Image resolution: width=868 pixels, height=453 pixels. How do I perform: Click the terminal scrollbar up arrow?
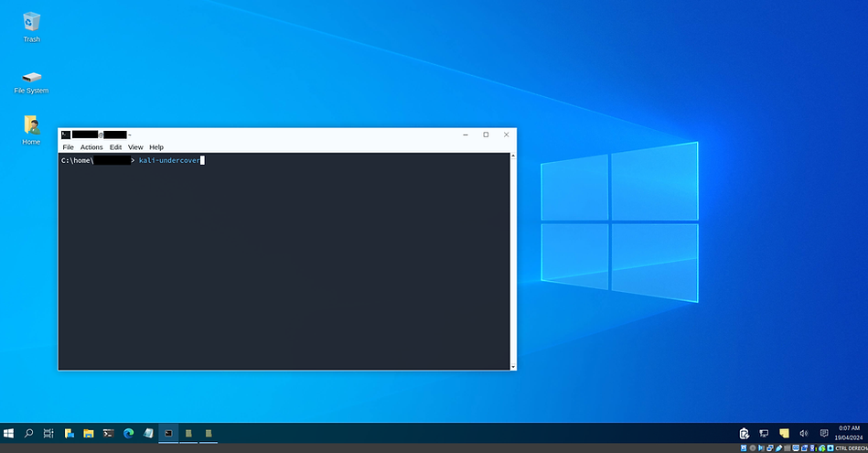513,156
